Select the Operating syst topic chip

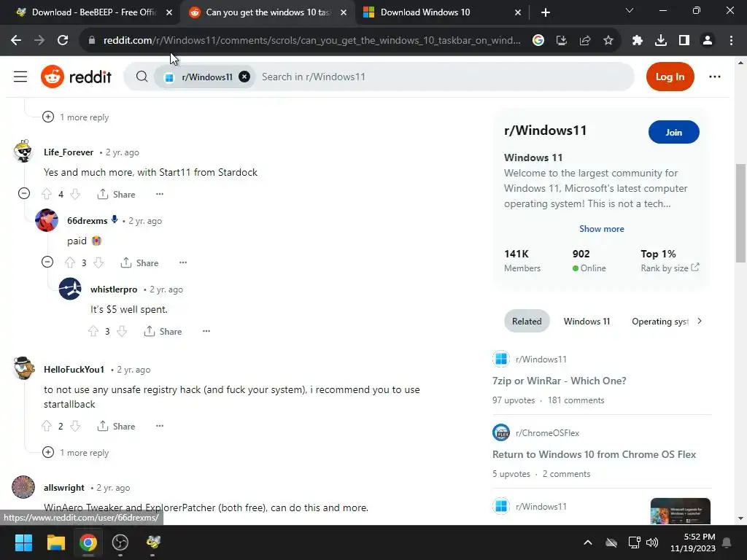[660, 321]
